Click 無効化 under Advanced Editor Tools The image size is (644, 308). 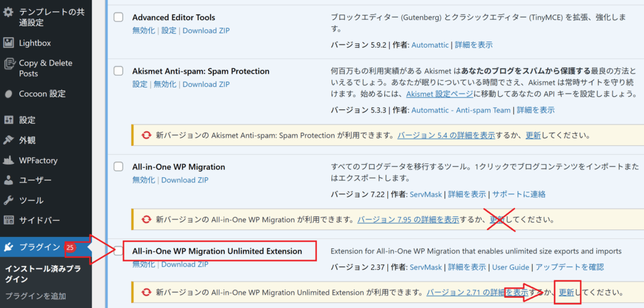pyautogui.click(x=144, y=31)
